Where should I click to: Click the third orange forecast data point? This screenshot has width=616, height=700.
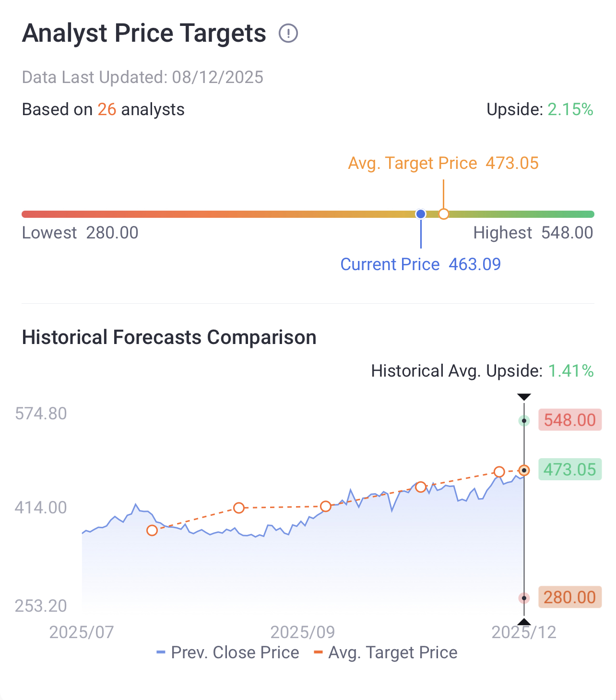pos(326,506)
